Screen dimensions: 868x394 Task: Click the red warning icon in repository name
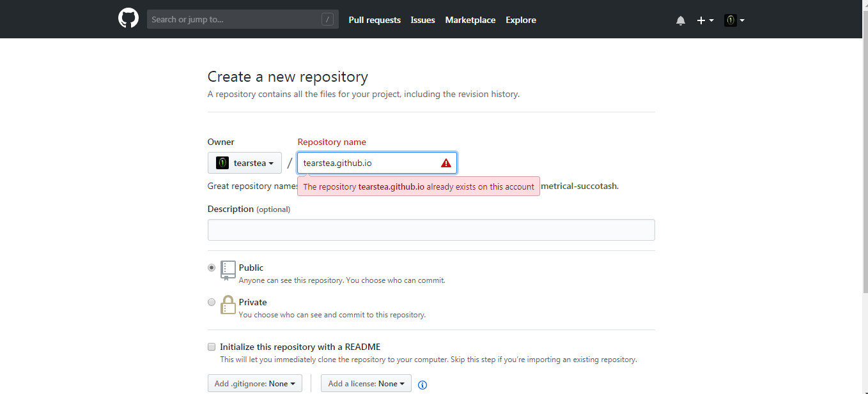tap(446, 163)
